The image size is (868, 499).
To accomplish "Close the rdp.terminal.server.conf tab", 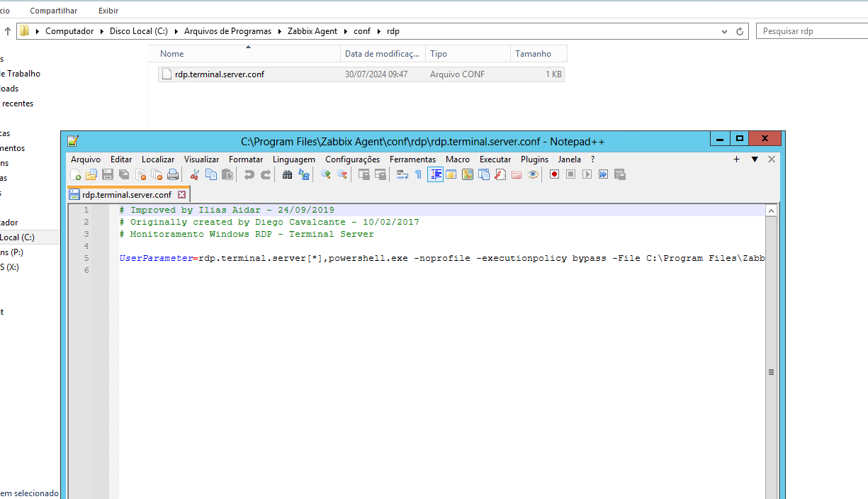I will pyautogui.click(x=181, y=194).
